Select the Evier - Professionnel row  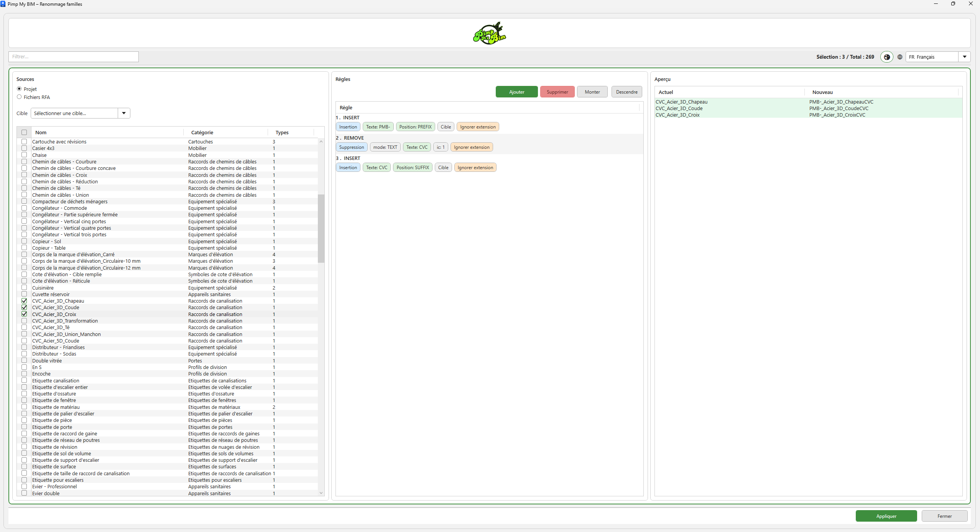click(x=167, y=486)
